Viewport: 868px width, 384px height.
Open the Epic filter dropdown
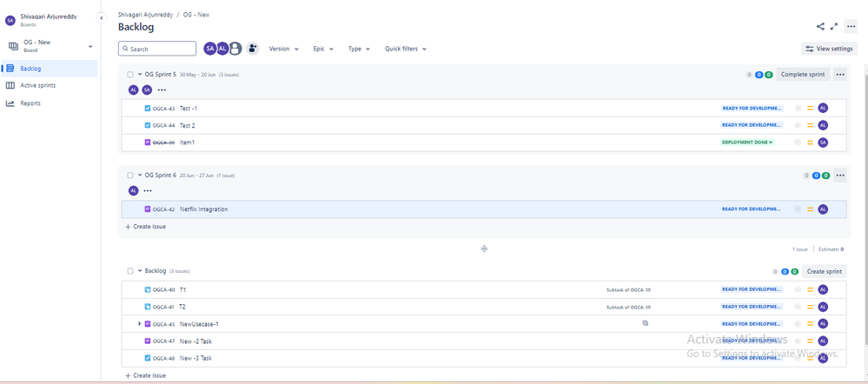tap(323, 49)
